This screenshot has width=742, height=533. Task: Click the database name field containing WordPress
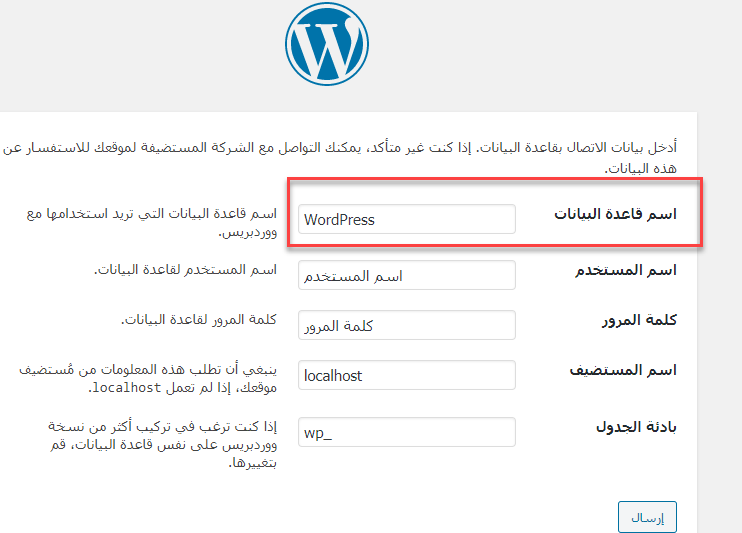pyautogui.click(x=406, y=219)
